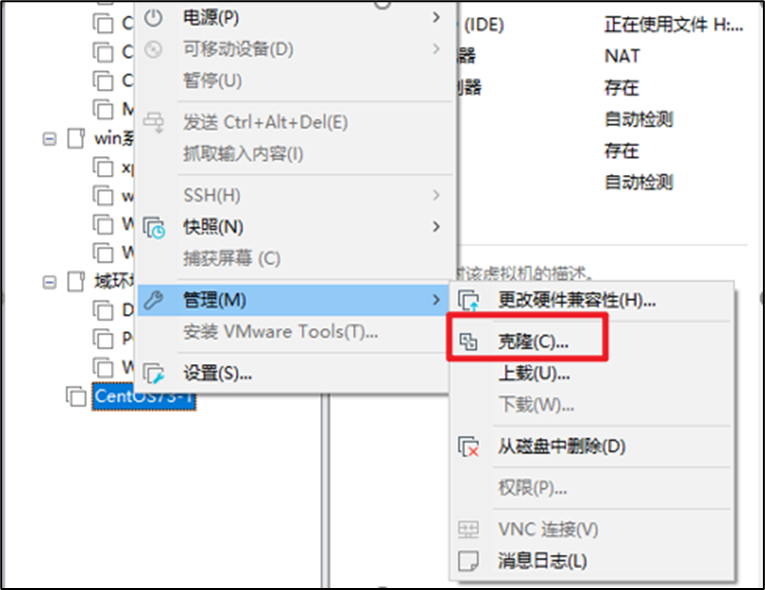The width and height of the screenshot is (765, 590).
Task: Click the CentOS VM icon in tree
Action: click(76, 396)
